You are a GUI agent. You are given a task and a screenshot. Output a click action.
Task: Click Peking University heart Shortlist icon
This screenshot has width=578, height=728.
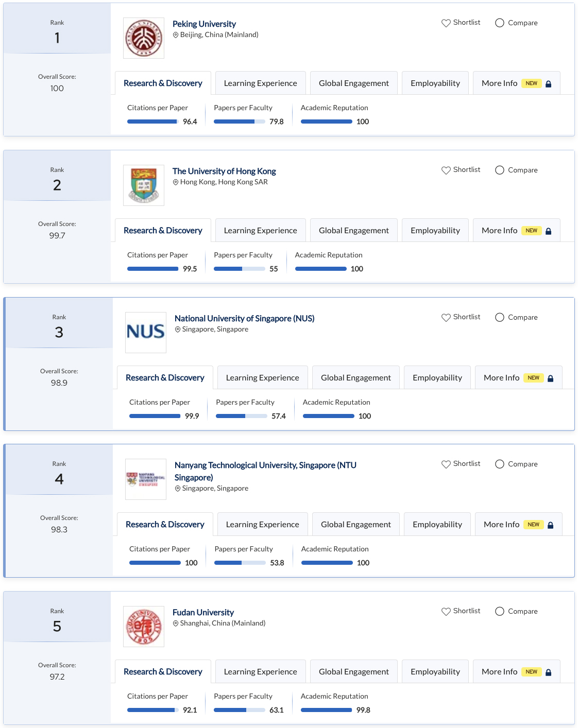click(446, 23)
